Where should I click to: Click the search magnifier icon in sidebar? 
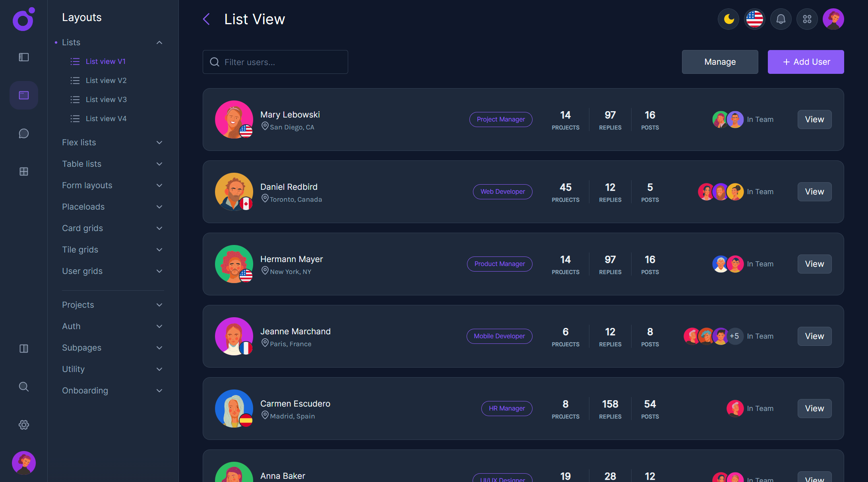tap(23, 386)
